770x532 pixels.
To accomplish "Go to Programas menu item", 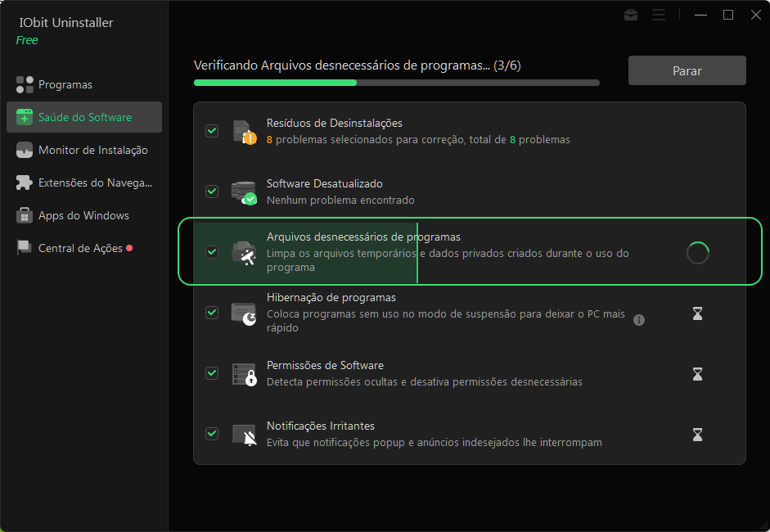I will pyautogui.click(x=84, y=84).
